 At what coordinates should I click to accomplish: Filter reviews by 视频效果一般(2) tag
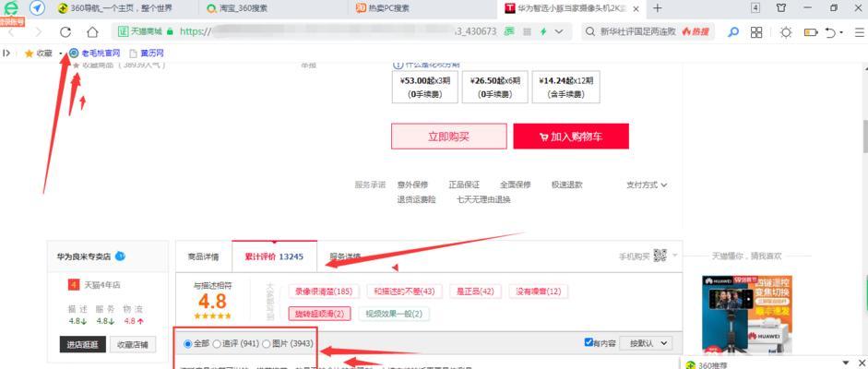(394, 314)
